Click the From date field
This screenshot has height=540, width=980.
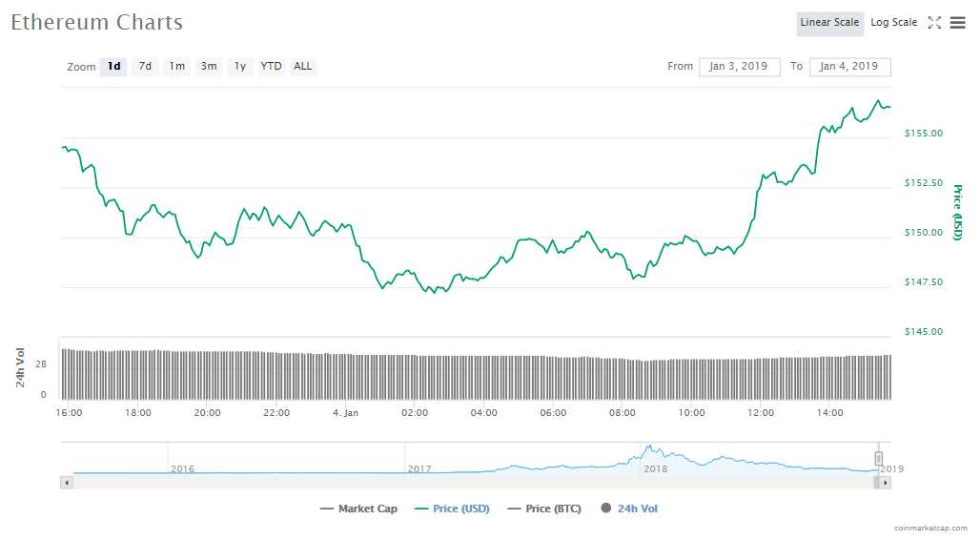point(739,67)
